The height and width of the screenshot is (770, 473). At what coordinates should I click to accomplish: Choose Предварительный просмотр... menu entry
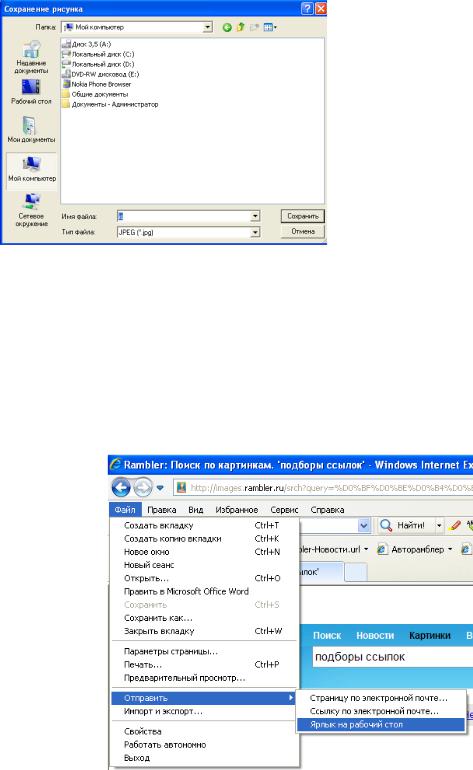[205, 678]
